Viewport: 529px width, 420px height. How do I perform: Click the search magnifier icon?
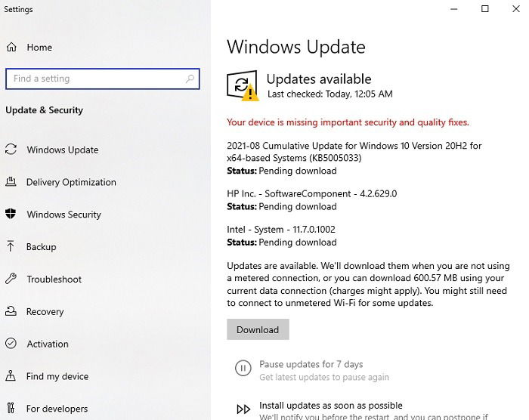(190, 79)
